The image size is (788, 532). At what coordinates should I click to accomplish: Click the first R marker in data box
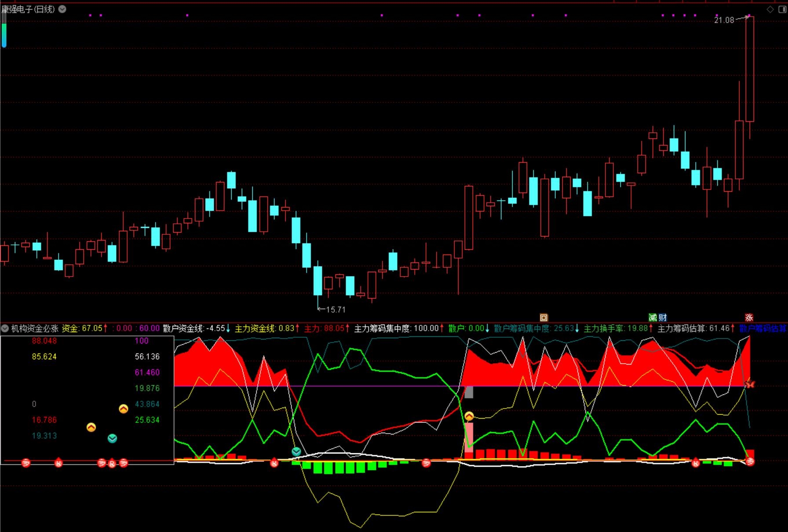[x=58, y=463]
